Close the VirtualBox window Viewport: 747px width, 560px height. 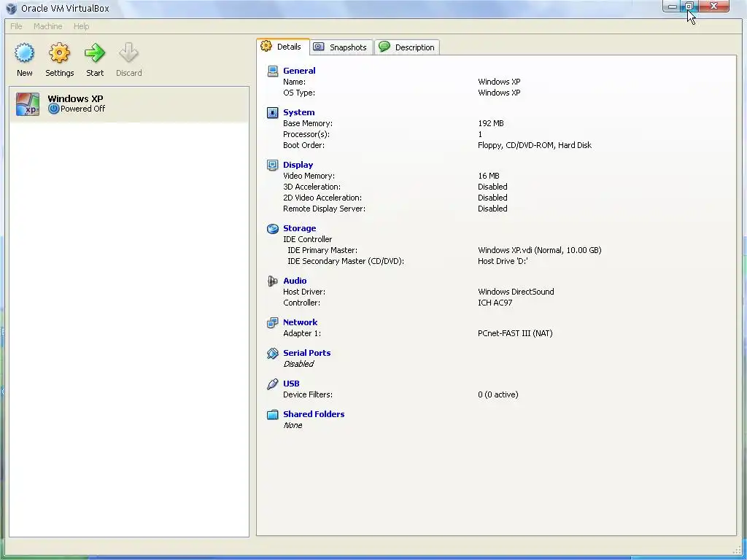(x=713, y=6)
